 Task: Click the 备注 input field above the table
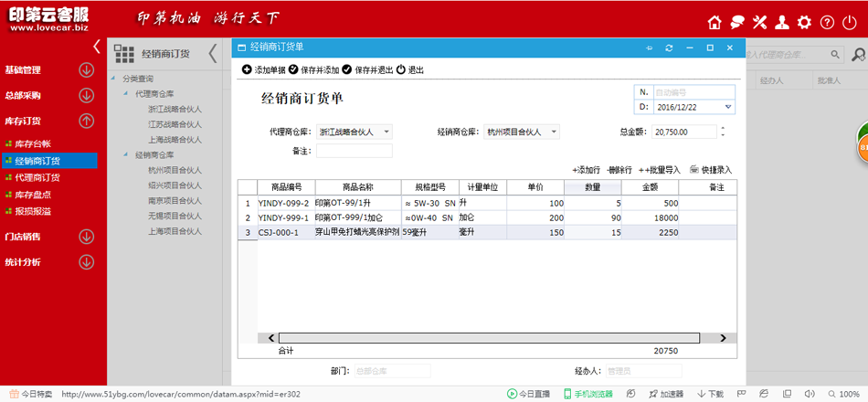tap(355, 151)
